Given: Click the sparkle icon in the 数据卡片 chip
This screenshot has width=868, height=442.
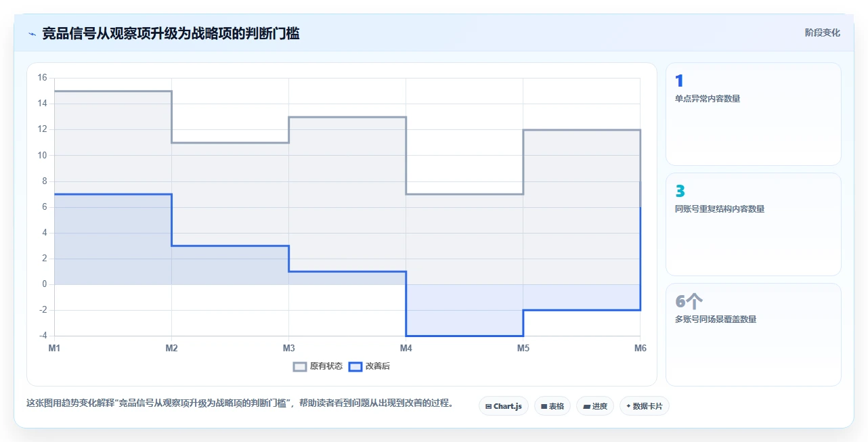Looking at the screenshot, I should coord(628,406).
